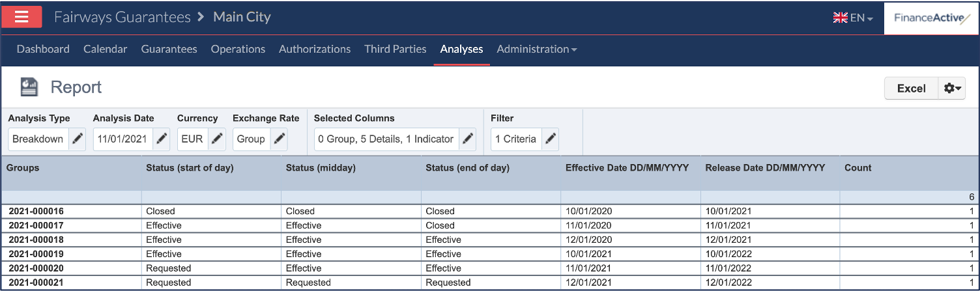This screenshot has width=980, height=291.
Task: Select group row 2021-000018
Action: [36, 240]
